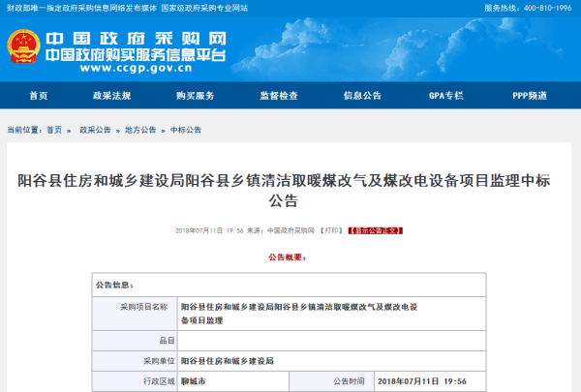
Task: Click the top banner text 财政部唯一指定政府采购信息网络发布媒体
Action: coord(81,8)
